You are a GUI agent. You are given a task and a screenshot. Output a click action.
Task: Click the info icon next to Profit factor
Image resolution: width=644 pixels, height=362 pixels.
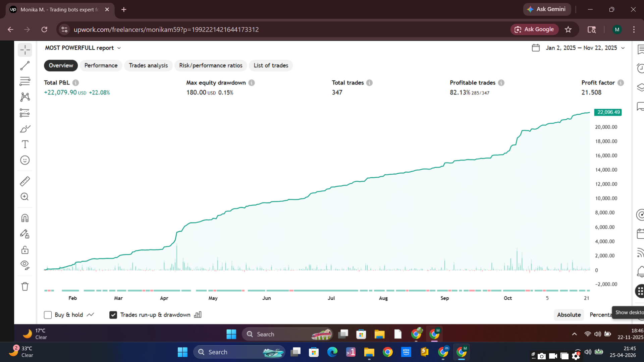[621, 83]
